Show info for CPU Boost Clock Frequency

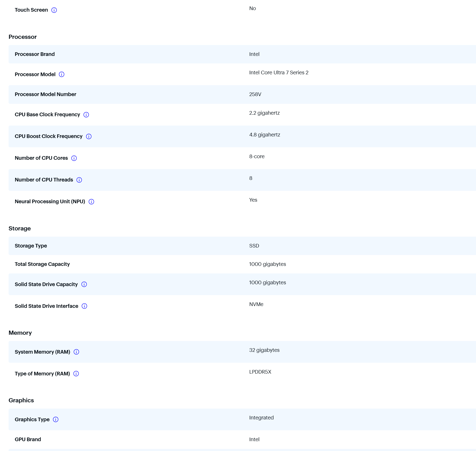pos(89,136)
